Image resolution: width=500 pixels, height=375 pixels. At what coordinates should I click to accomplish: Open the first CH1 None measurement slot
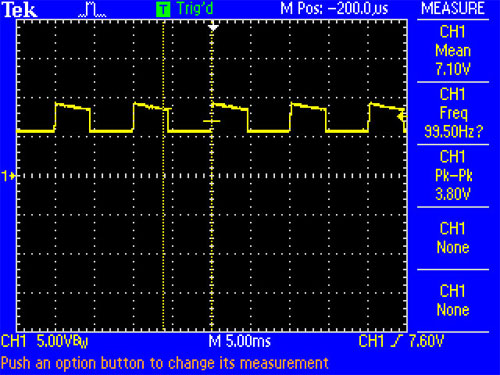coord(453,238)
